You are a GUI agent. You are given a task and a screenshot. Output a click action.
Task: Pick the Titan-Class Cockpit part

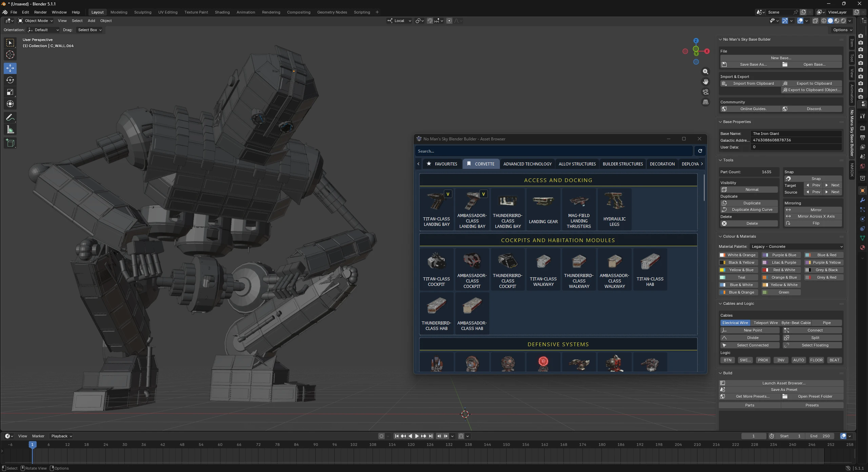point(436,269)
